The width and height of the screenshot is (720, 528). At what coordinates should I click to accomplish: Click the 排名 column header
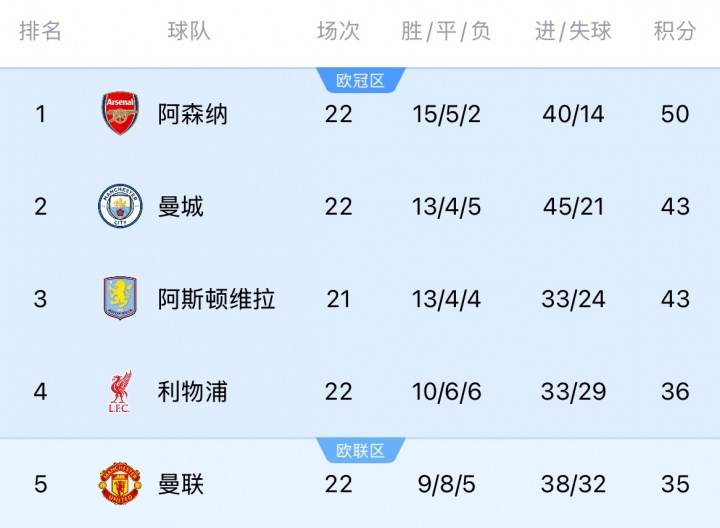(x=40, y=31)
